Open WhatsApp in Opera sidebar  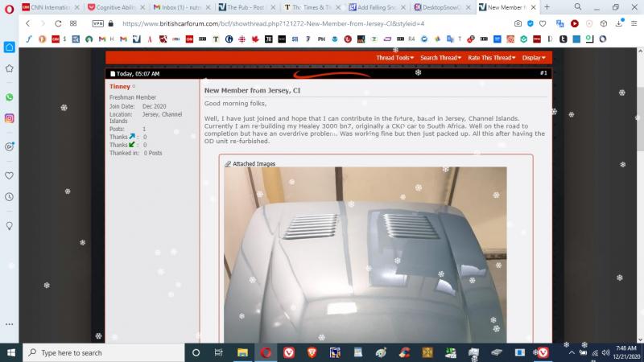[x=9, y=97]
